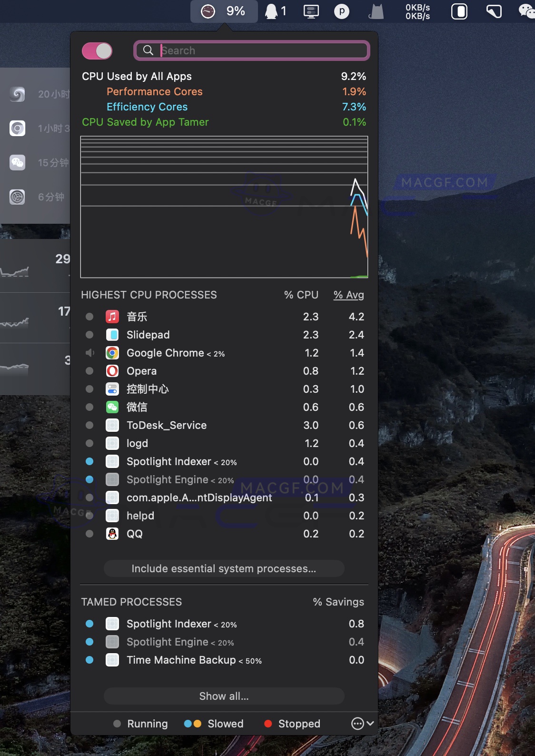This screenshot has height=756, width=535.
Task: Click the QQ penguin icon in process list
Action: click(x=112, y=534)
